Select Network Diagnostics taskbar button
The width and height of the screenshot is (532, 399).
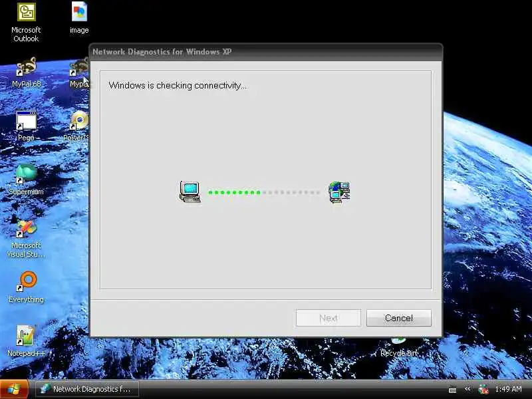[87, 389]
